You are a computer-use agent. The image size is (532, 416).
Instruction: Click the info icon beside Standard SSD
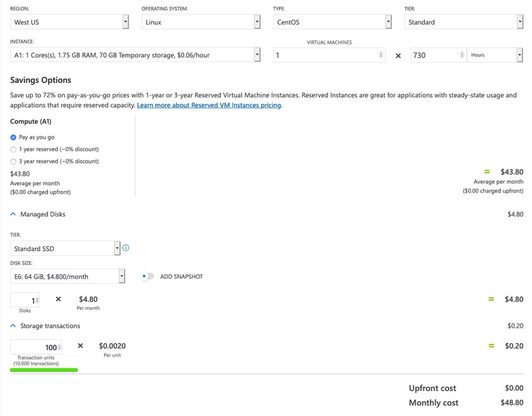[x=125, y=248]
